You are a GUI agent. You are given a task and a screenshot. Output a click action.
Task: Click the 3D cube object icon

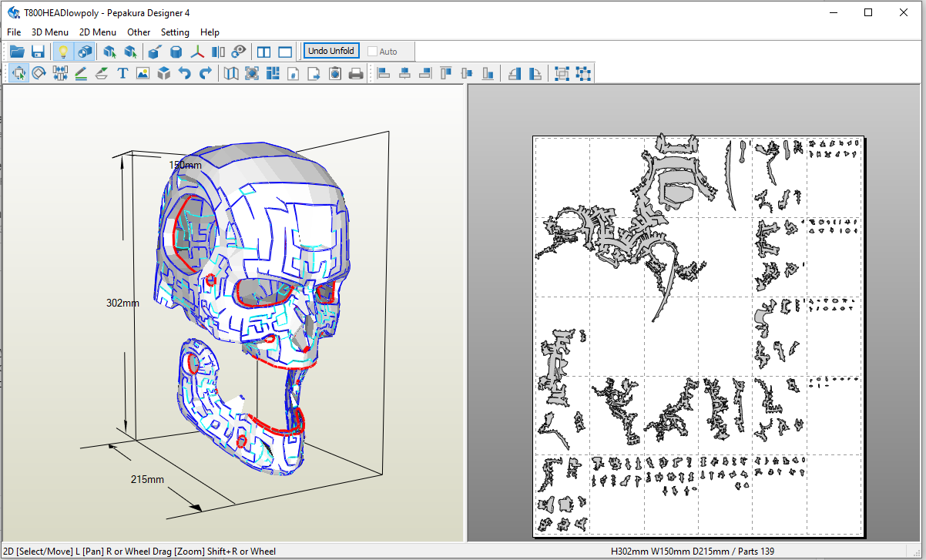[x=163, y=73]
